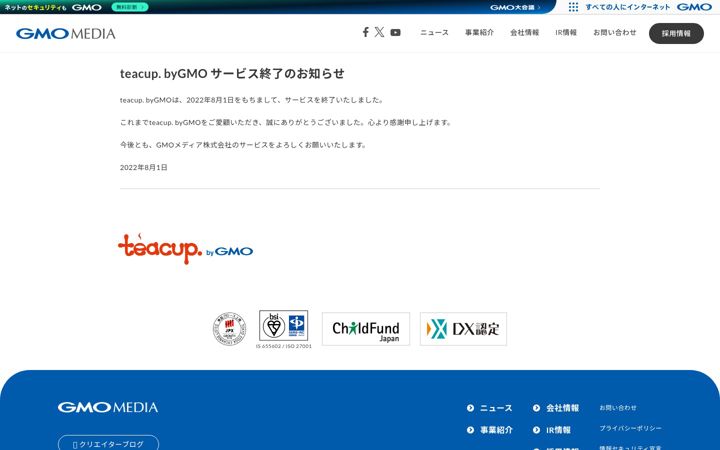Open IR情報 in the header navigation

(x=566, y=33)
